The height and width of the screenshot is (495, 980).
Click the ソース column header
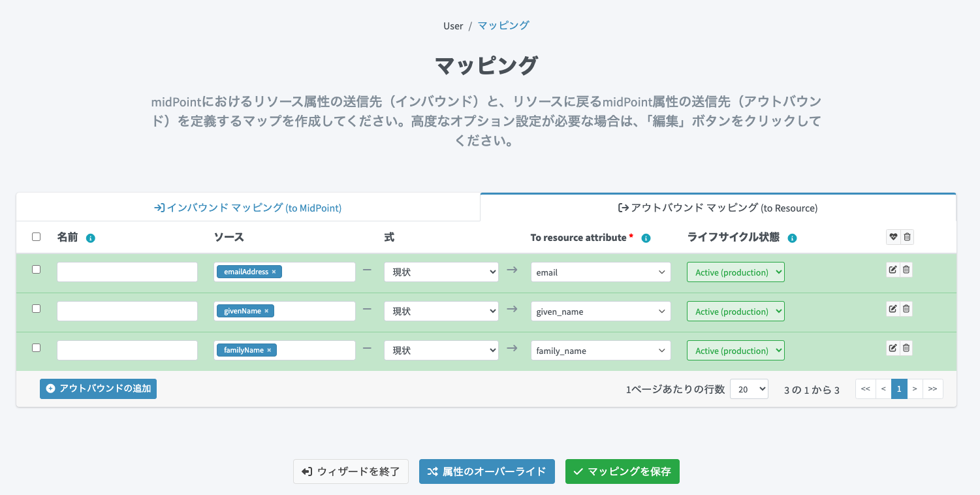coord(229,237)
